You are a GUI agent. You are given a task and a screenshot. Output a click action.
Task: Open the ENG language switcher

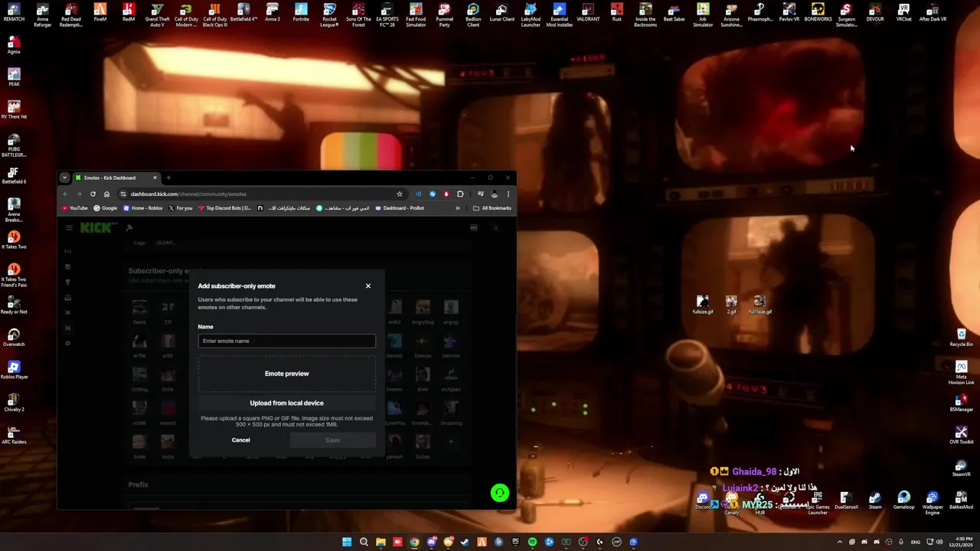915,542
